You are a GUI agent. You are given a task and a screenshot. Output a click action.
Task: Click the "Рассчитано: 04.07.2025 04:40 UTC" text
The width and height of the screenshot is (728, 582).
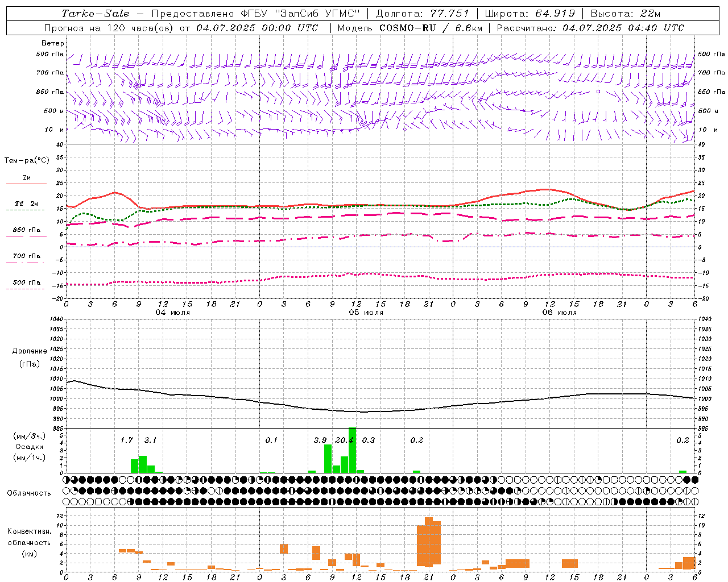[x=590, y=28]
